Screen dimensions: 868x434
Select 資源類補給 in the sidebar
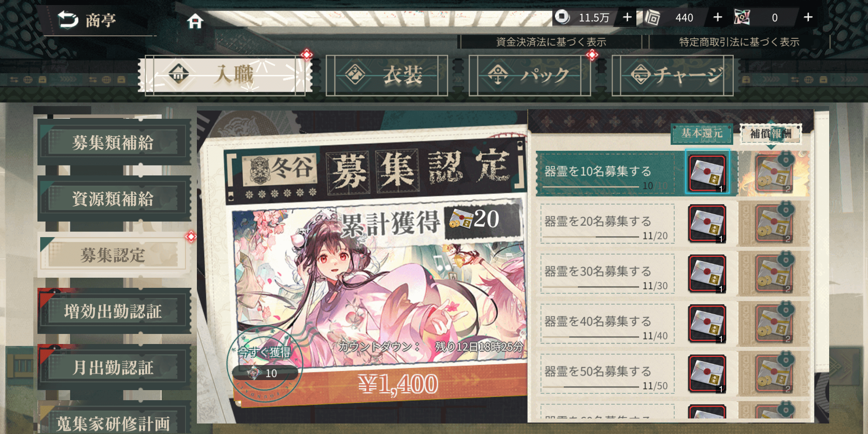tap(113, 199)
